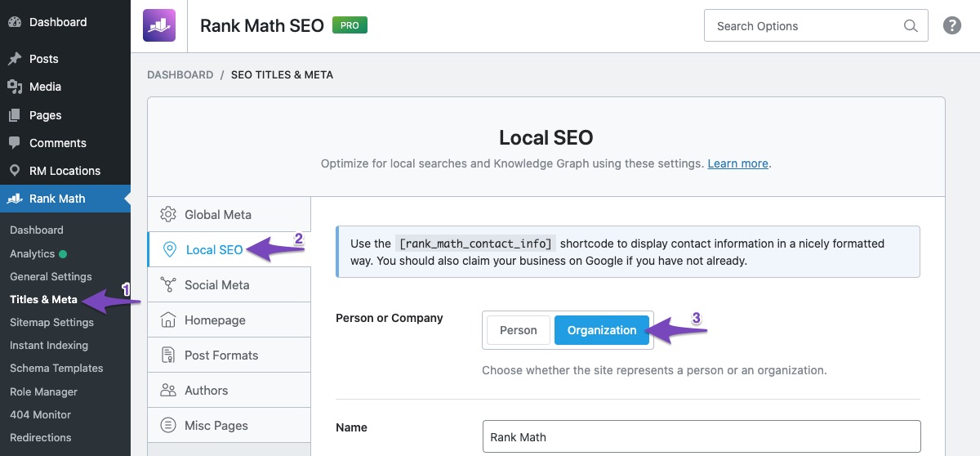980x456 pixels.
Task: Open the Rank Math sidebar menu
Action: (65, 199)
